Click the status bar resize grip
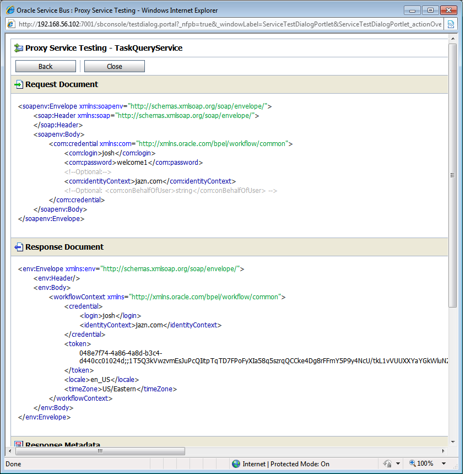The height and width of the screenshot is (474, 476). (456, 466)
